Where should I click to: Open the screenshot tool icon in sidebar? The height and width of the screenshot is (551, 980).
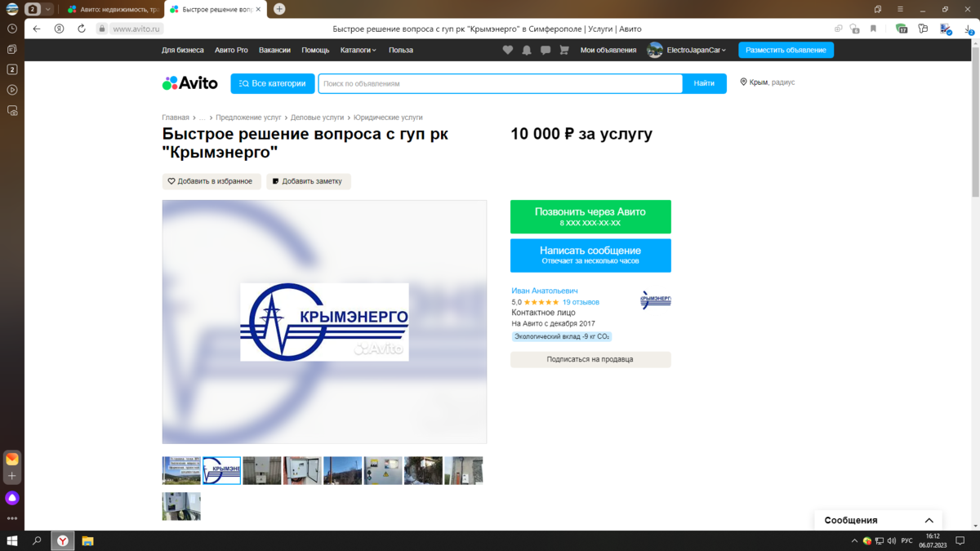point(12,110)
